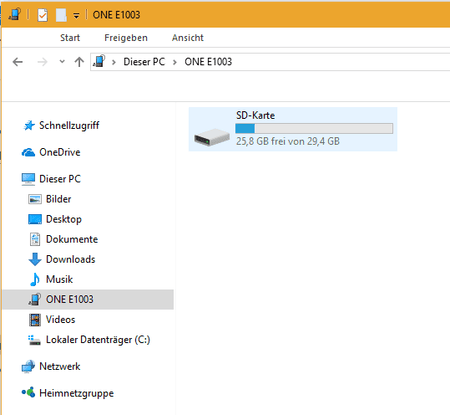Image resolution: width=450 pixels, height=415 pixels.
Task: Click the text 25,8 GB frei von 29,4 GB
Action: click(x=288, y=141)
